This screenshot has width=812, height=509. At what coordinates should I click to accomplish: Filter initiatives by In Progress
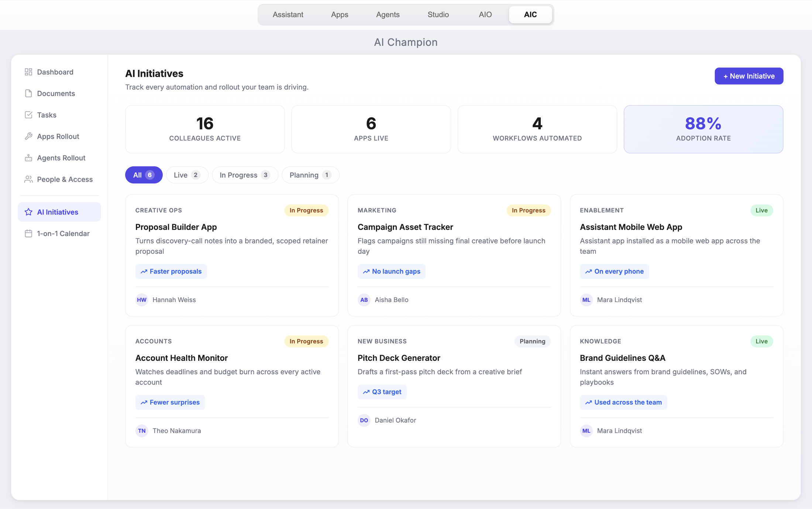(245, 175)
